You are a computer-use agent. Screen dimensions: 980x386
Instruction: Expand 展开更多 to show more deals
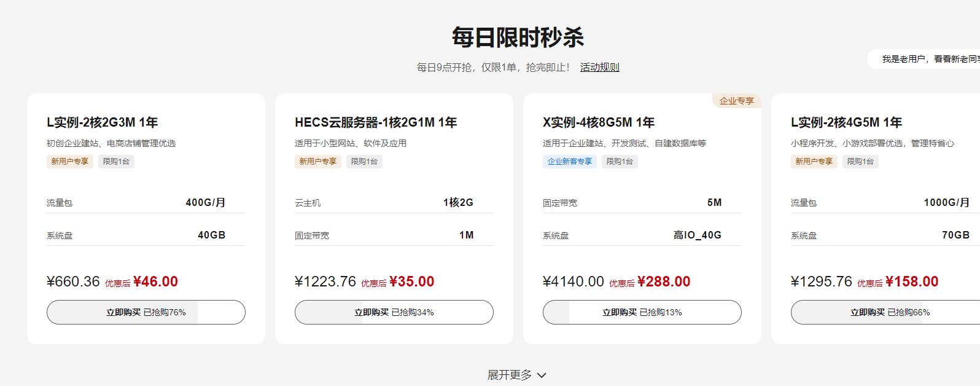click(510, 374)
